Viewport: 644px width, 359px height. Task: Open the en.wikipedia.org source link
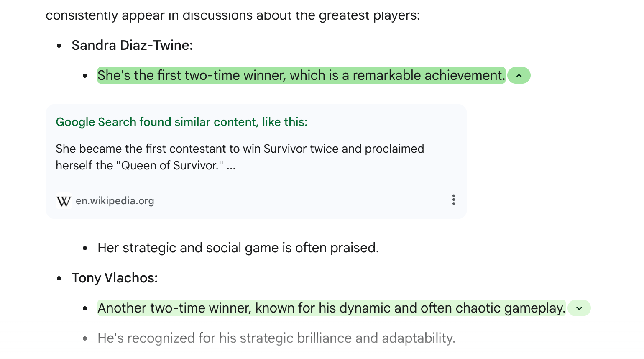point(115,201)
